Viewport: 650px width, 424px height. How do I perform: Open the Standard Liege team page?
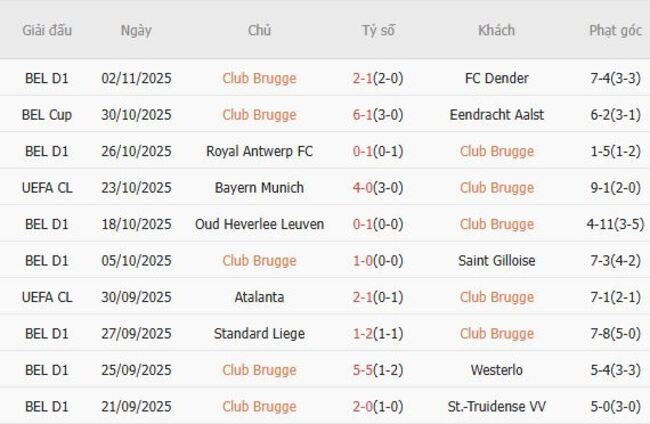coord(259,334)
